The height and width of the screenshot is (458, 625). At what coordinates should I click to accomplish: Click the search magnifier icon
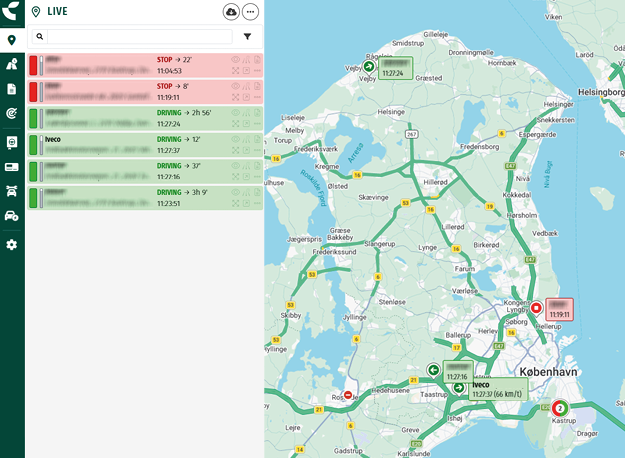click(x=40, y=36)
